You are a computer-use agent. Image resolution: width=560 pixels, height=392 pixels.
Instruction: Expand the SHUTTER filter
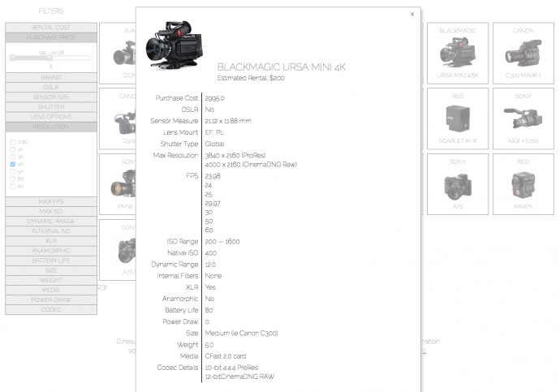click(x=51, y=107)
